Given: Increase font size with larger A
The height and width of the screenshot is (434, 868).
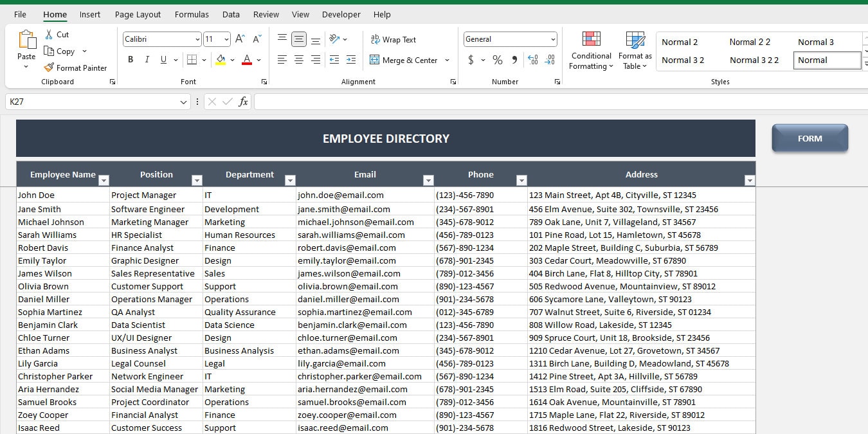Looking at the screenshot, I should tap(240, 39).
